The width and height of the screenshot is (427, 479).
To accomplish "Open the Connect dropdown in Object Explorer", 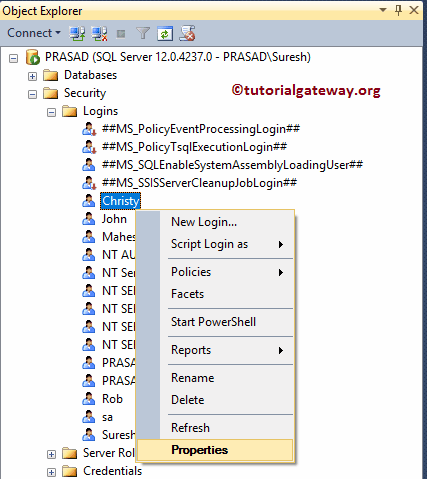I will 34,33.
